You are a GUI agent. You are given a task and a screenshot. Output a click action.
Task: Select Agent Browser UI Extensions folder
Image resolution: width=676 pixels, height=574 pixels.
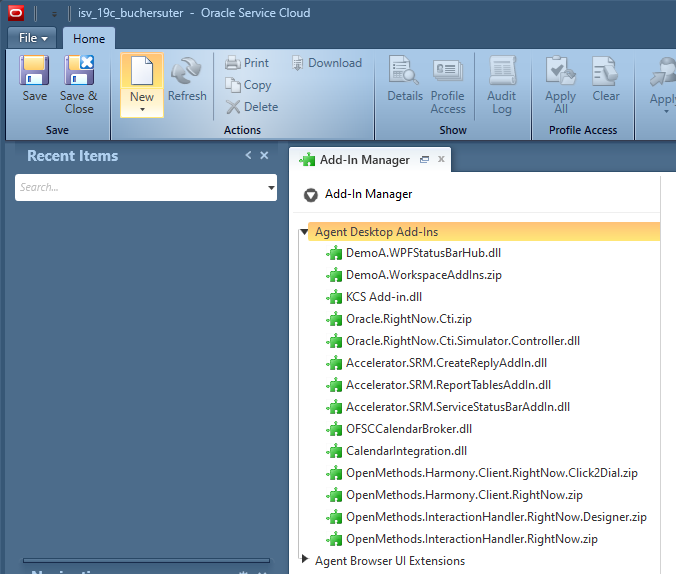pyautogui.click(x=390, y=561)
